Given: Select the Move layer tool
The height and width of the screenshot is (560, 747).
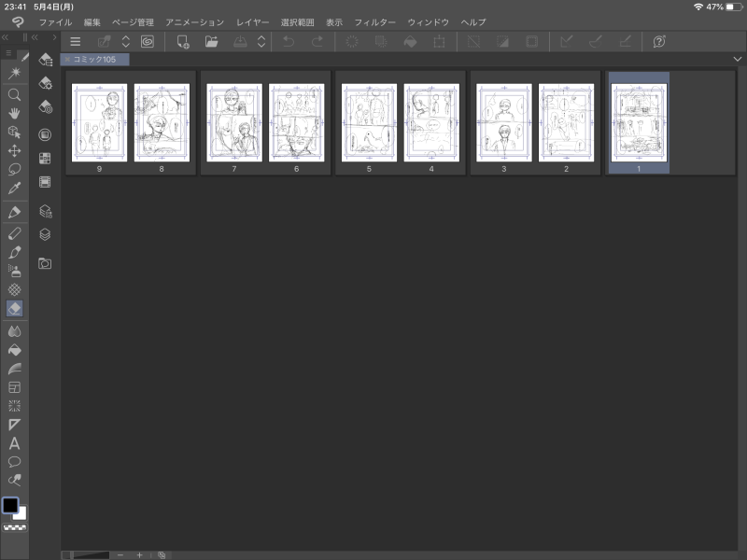Looking at the screenshot, I should point(14,151).
